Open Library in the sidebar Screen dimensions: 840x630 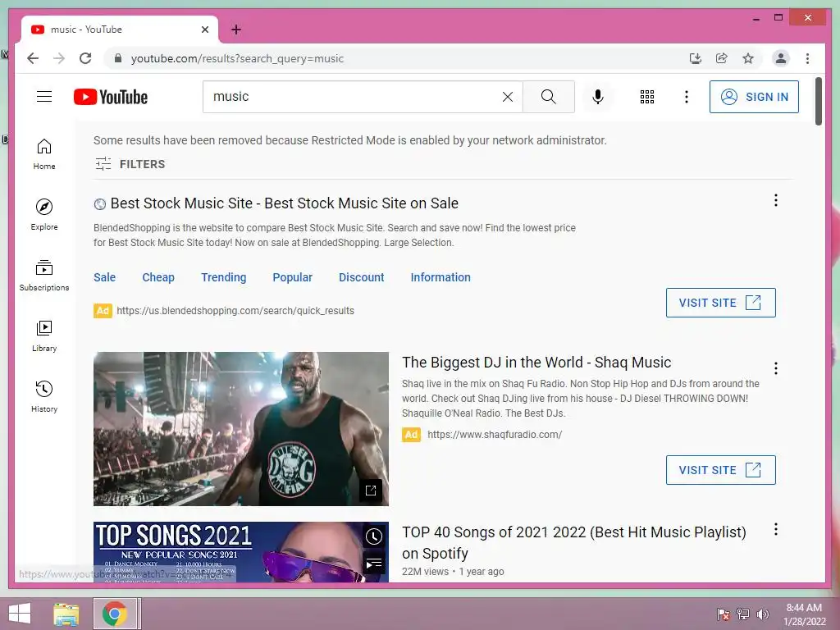click(44, 336)
